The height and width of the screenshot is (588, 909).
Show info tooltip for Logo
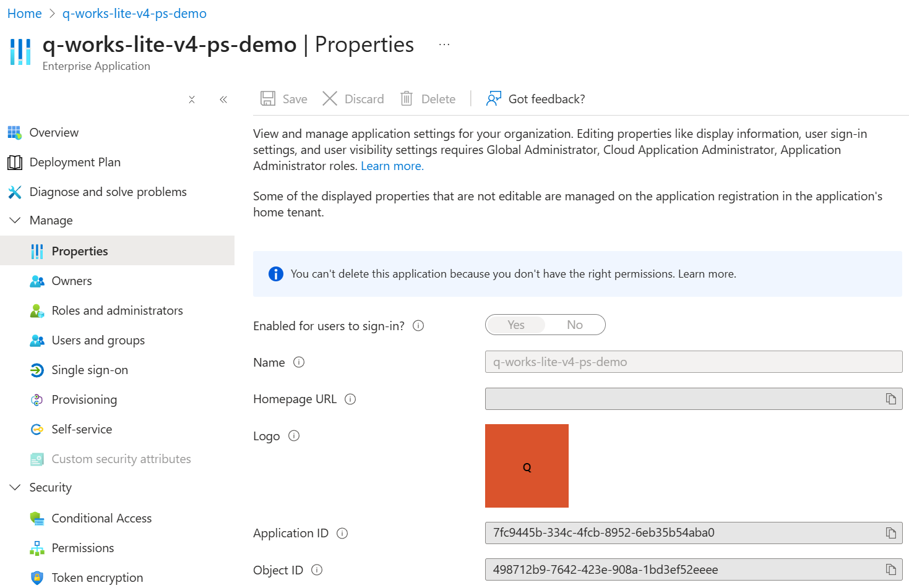pos(294,436)
